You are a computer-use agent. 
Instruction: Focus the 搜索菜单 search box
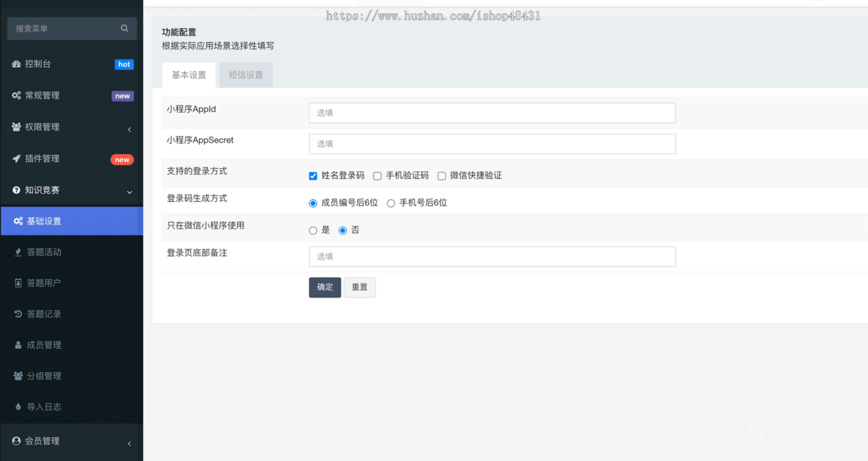[x=72, y=28]
